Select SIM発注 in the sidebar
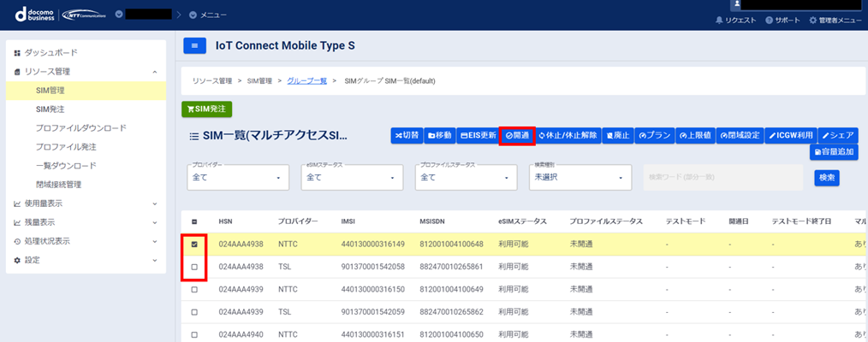 [x=51, y=109]
